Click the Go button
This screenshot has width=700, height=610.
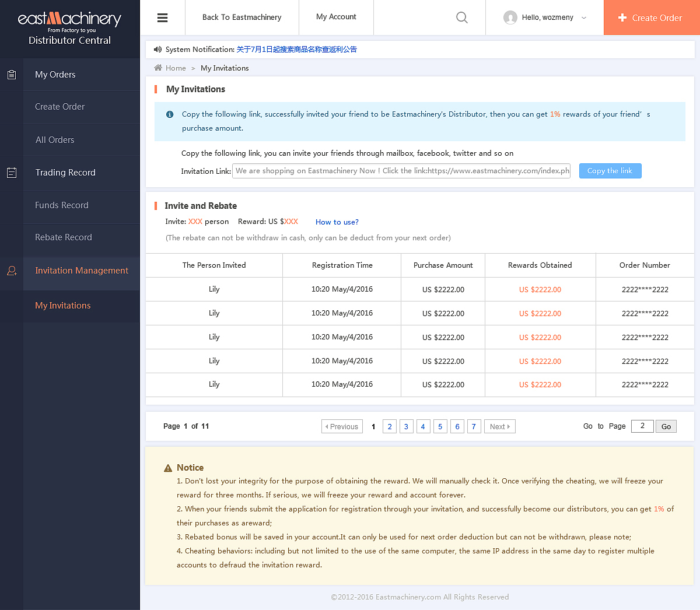coord(666,426)
